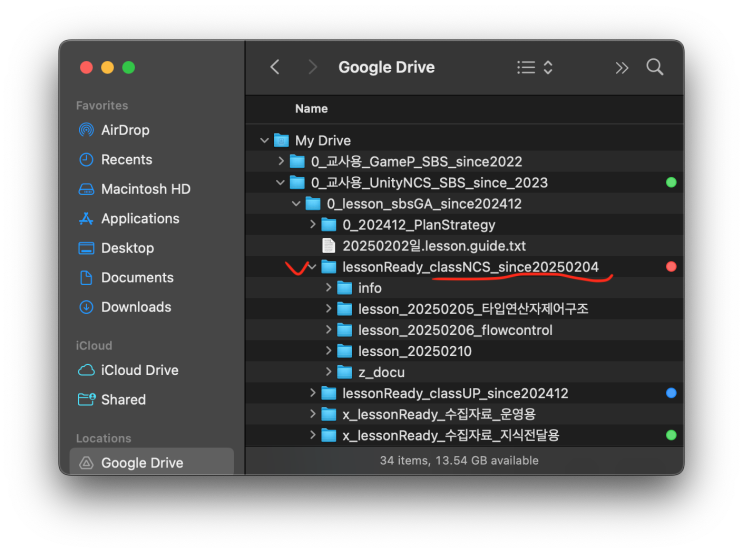Image resolution: width=743 pixels, height=553 pixels.
Task: Open the Finder search magnifier
Action: (655, 67)
